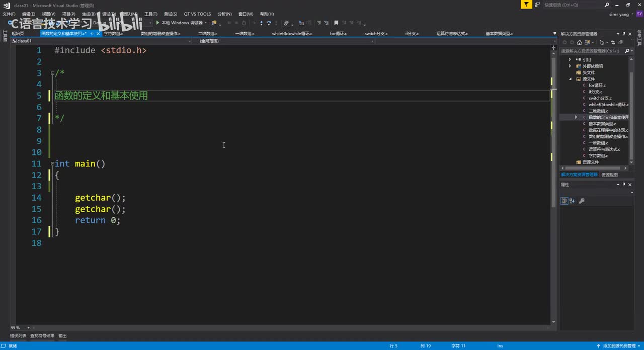This screenshot has height=350, width=644.
Task: Click the Sync with Active Document icon
Action: pyautogui.click(x=613, y=42)
